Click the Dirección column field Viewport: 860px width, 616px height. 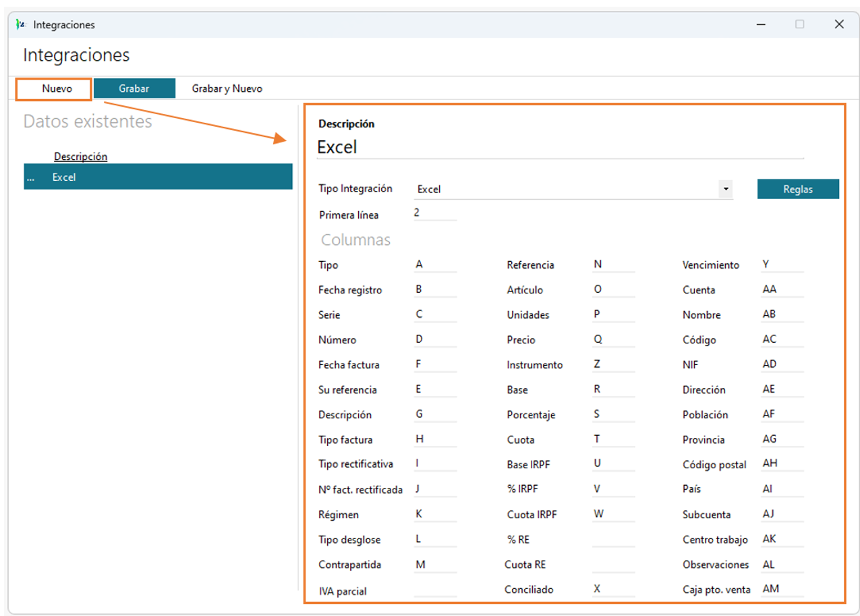tap(782, 389)
